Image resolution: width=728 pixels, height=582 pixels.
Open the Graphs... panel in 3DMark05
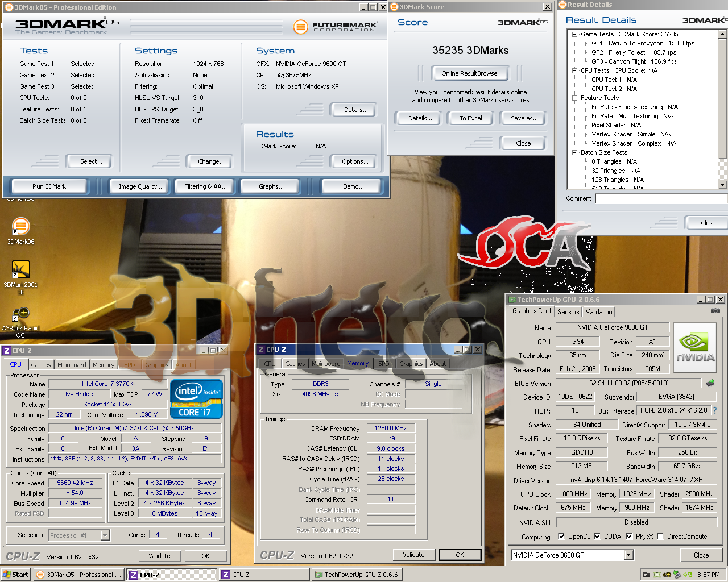click(271, 186)
